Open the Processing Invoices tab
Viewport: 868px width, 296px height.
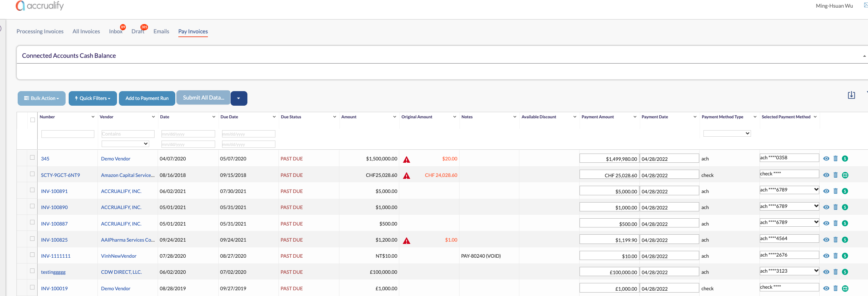(x=40, y=31)
